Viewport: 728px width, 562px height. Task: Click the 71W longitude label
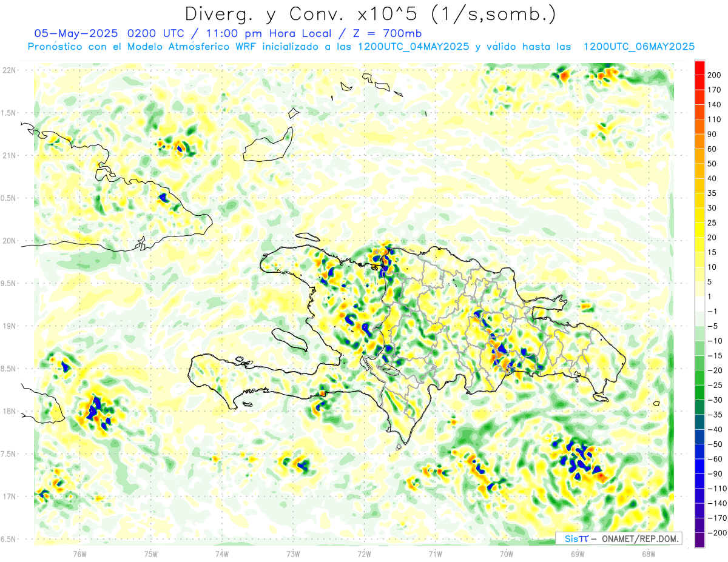click(435, 554)
